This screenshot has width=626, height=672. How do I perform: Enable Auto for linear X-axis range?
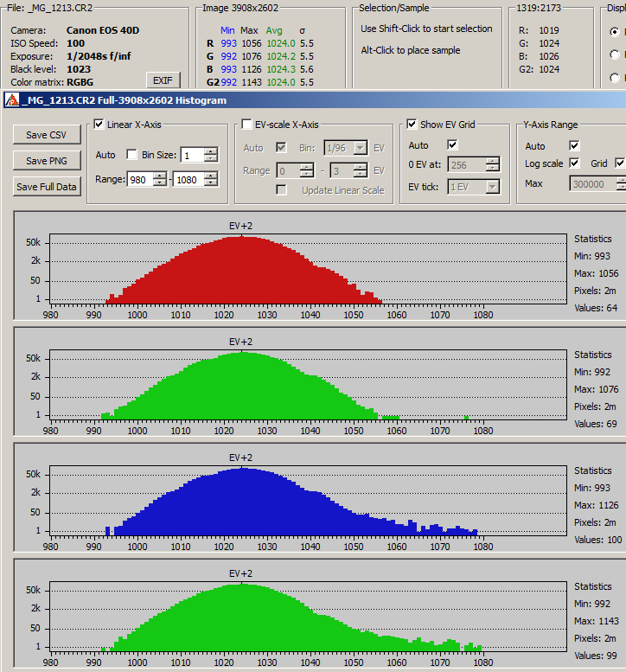tap(132, 155)
